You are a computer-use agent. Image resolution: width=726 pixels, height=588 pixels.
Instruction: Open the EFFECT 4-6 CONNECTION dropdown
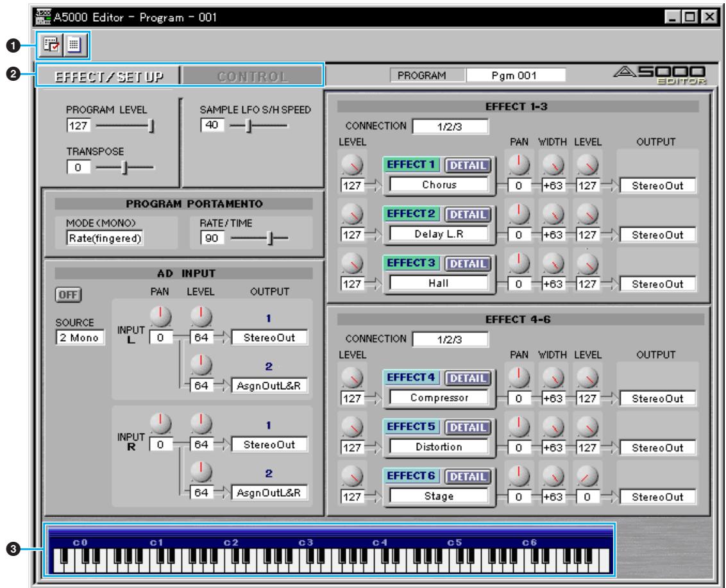450,339
